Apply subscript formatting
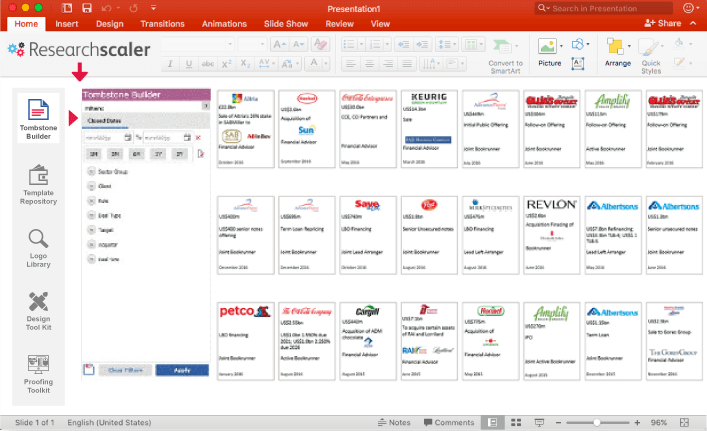The width and height of the screenshot is (707, 431). 245,64
